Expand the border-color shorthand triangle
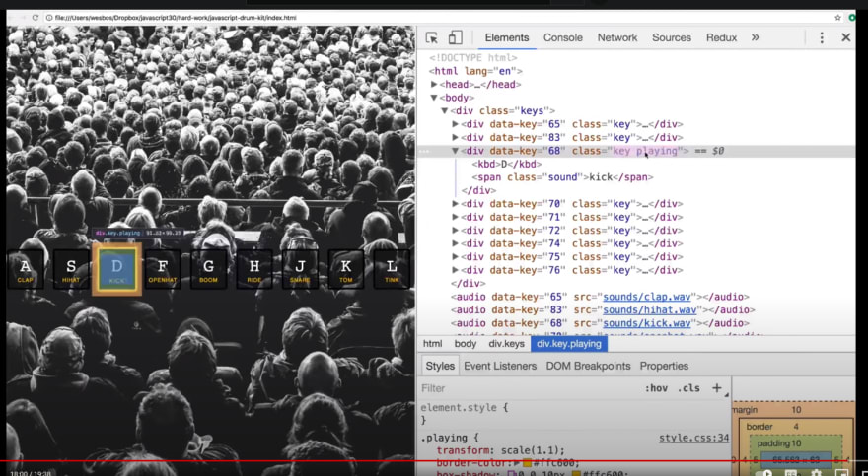 coord(517,463)
